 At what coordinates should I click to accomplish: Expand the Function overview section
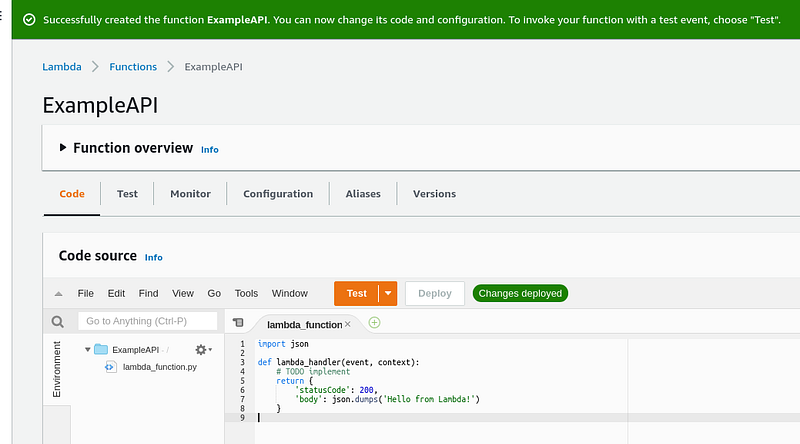pyautogui.click(x=63, y=147)
